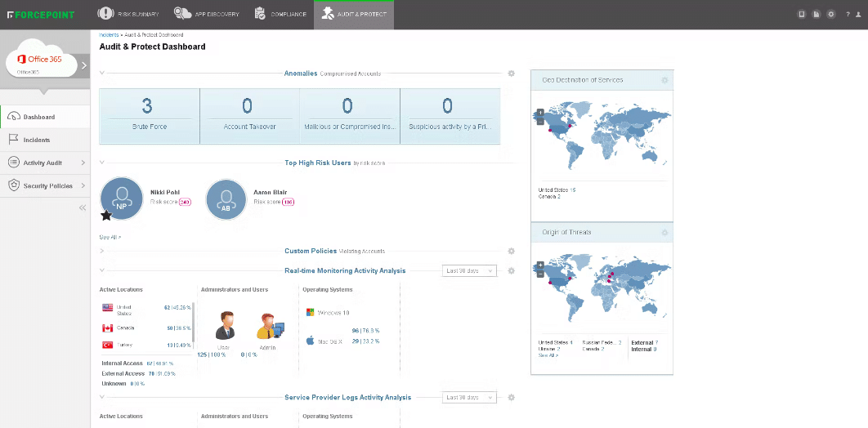Open the Suspicious activity by Privileged tile
The height and width of the screenshot is (428, 868).
(x=450, y=116)
